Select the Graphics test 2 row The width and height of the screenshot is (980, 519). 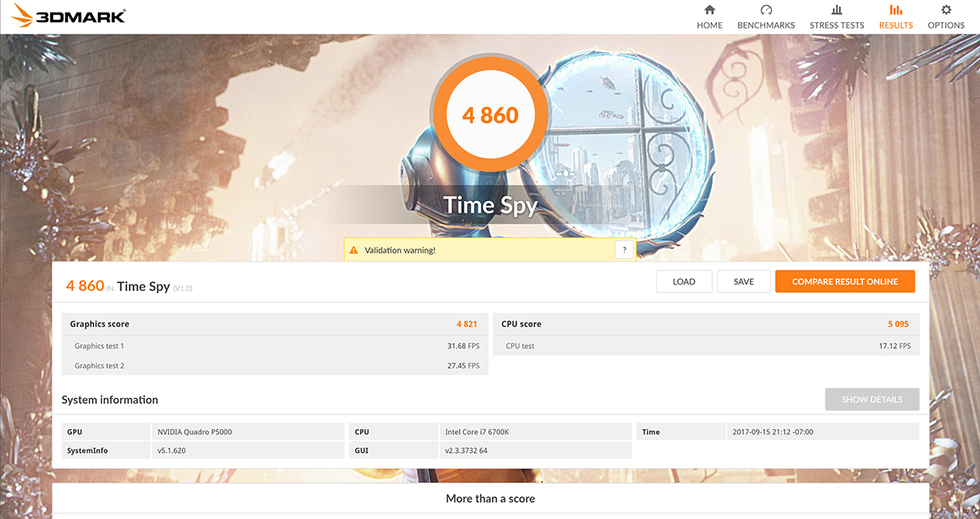tap(274, 365)
